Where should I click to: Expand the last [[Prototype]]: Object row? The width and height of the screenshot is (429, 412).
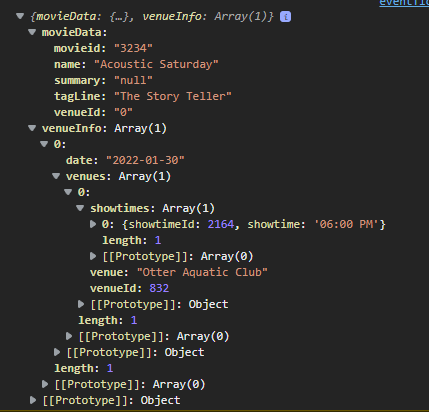33,400
